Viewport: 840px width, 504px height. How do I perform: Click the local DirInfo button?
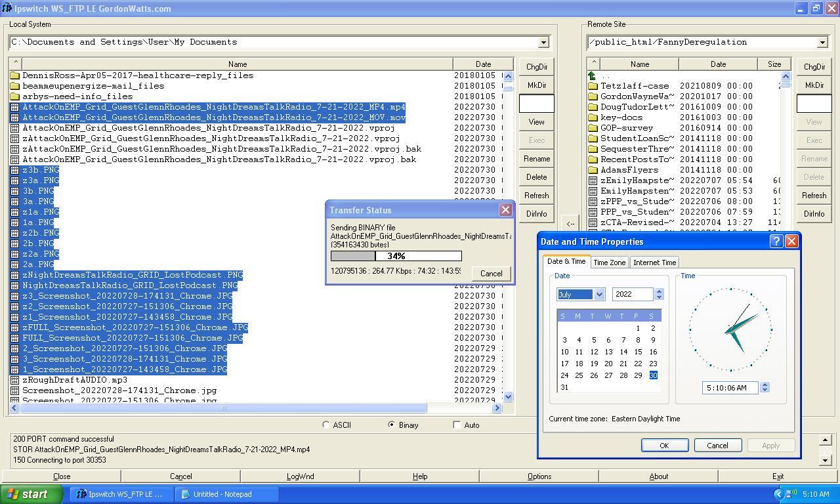click(x=536, y=214)
